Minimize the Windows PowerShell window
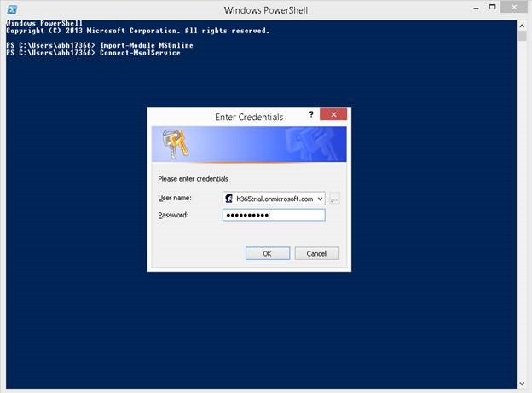The width and height of the screenshot is (532, 393). [x=477, y=9]
